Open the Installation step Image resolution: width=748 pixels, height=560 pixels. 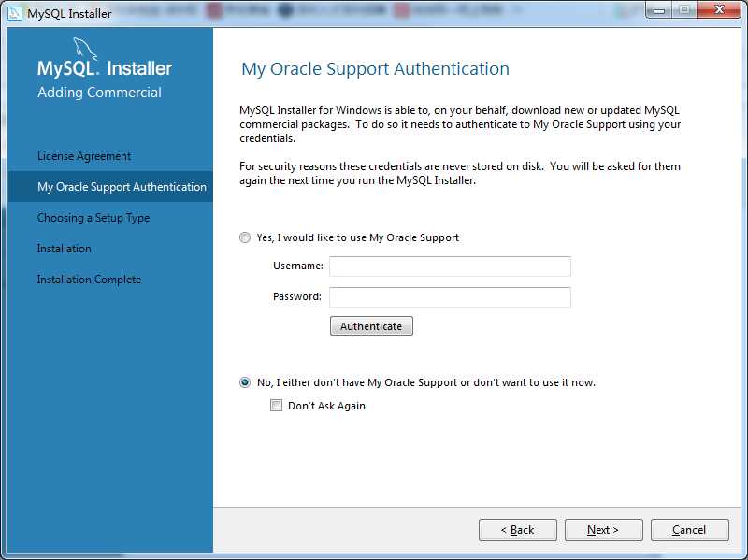point(64,249)
